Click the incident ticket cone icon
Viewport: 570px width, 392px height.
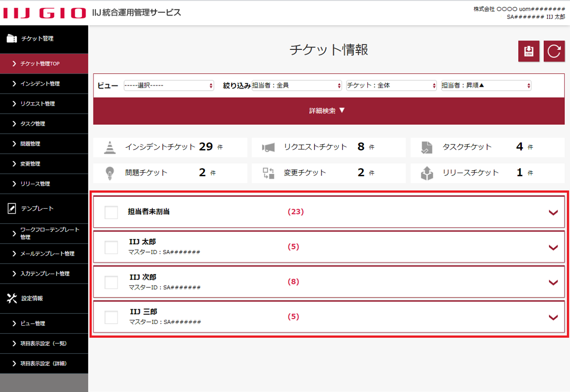click(110, 147)
